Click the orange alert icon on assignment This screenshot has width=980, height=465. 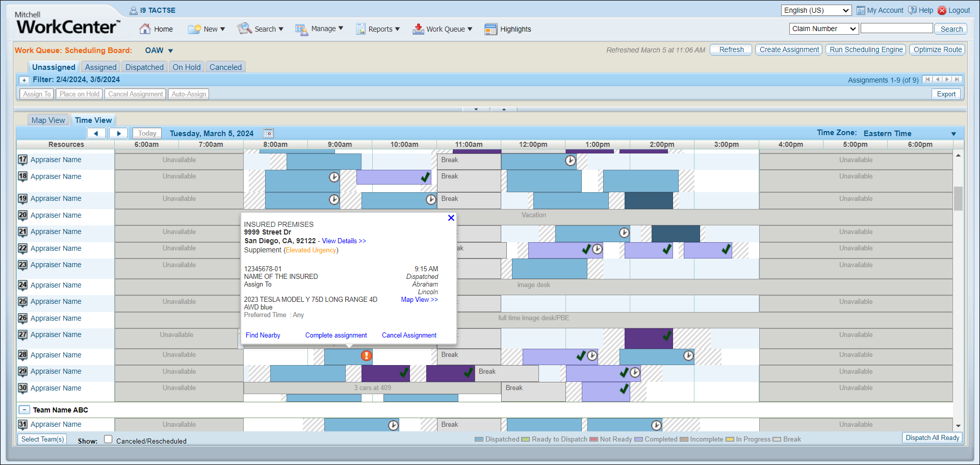(366, 355)
